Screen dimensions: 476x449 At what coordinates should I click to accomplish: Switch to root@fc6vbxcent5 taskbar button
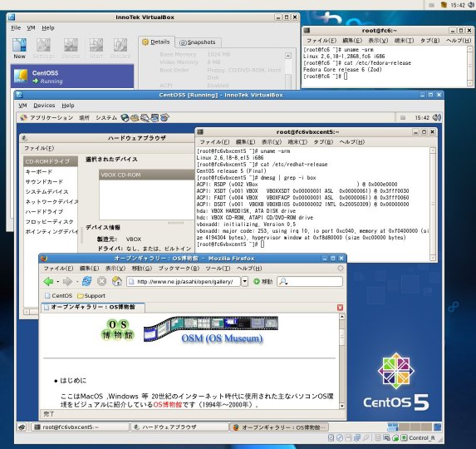[x=80, y=427]
